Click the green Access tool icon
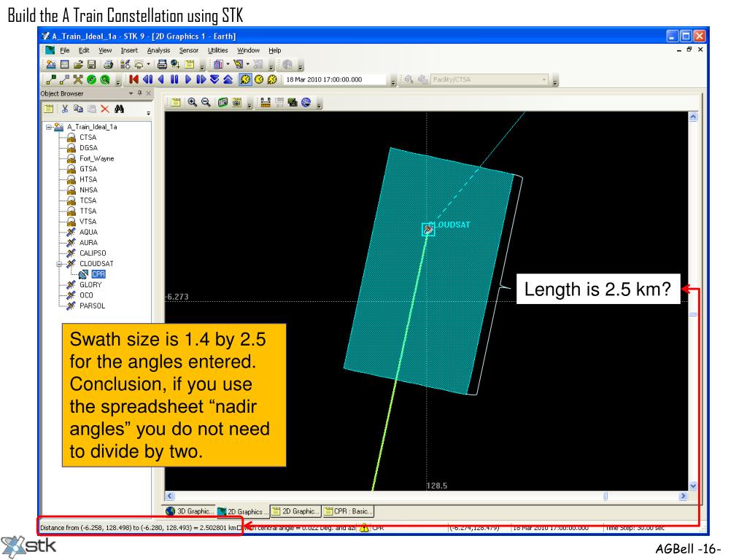The height and width of the screenshot is (560, 747). coord(91,79)
